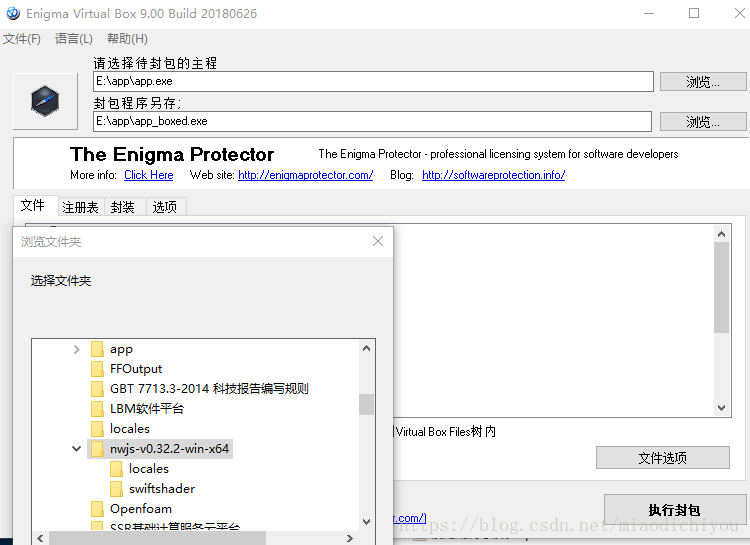Click folder tree vertical scrollbar thumb
The width and height of the screenshot is (750, 545).
tap(366, 404)
